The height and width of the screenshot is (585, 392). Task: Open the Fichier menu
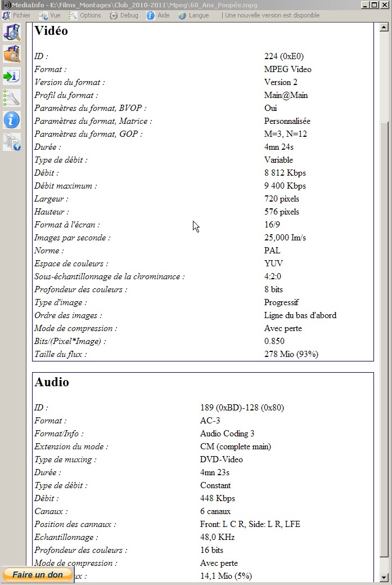click(x=17, y=15)
